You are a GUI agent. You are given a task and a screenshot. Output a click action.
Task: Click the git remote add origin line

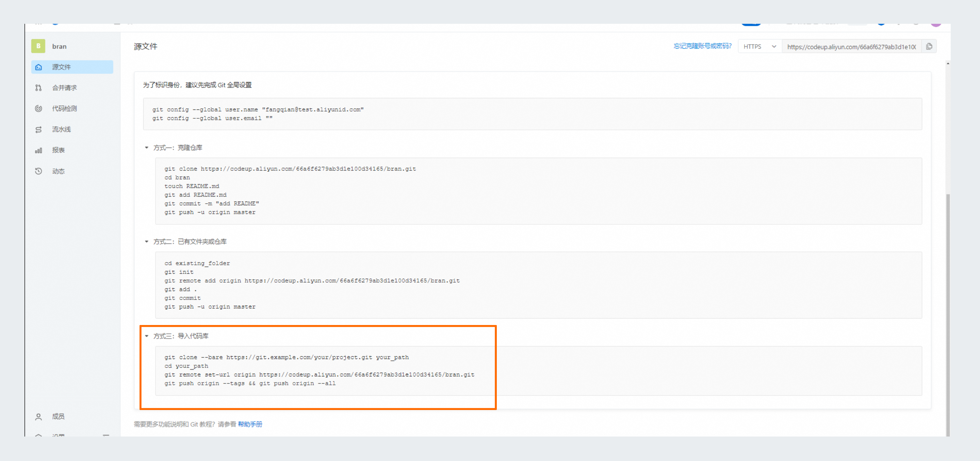click(x=312, y=281)
